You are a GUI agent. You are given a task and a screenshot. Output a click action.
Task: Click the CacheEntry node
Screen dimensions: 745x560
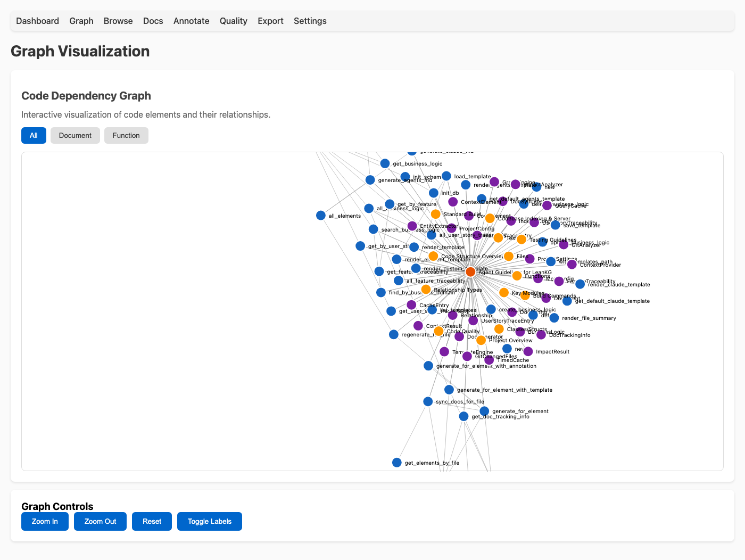(x=411, y=304)
